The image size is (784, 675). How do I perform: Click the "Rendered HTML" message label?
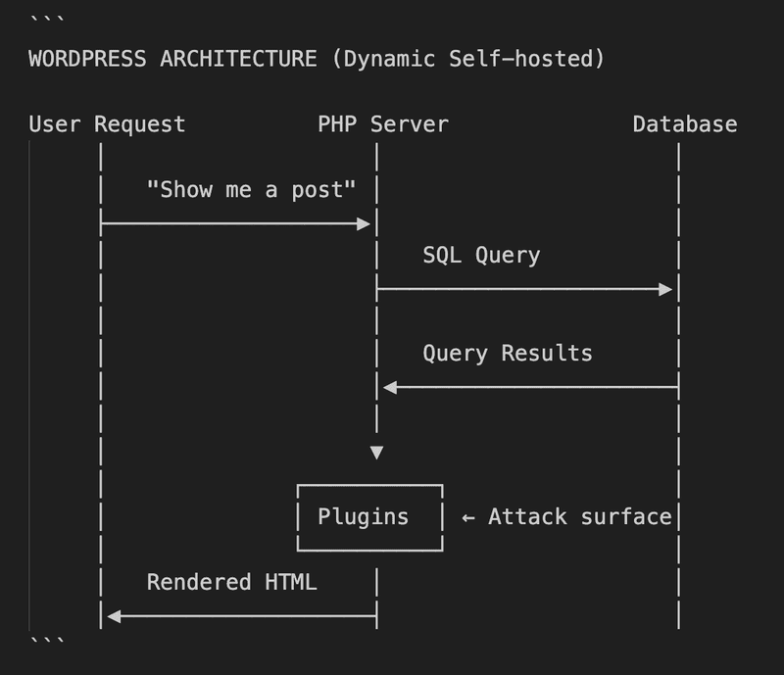tap(231, 582)
